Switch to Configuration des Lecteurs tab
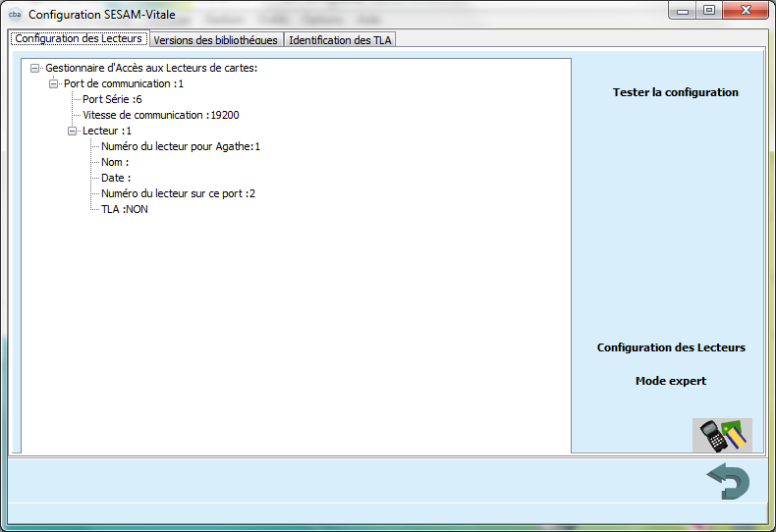The height and width of the screenshot is (532, 776). click(79, 38)
